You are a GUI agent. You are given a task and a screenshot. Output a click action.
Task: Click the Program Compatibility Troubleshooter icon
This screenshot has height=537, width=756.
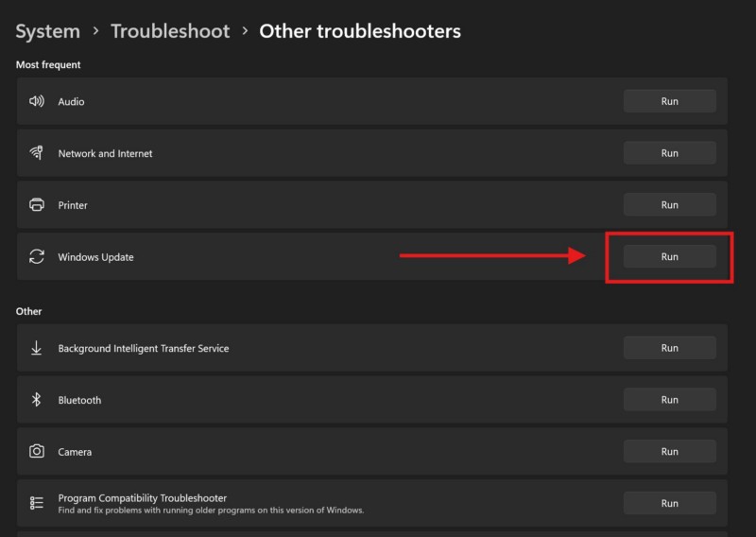tap(37, 503)
